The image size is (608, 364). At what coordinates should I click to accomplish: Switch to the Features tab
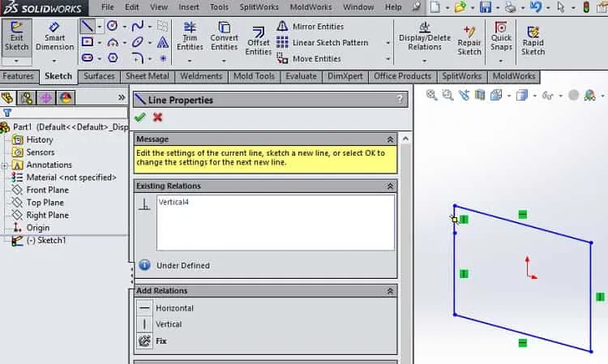[x=18, y=76]
